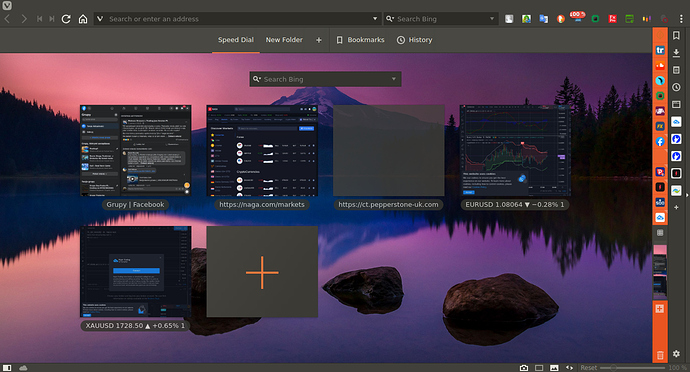Select the 'tr' pinned tab in the tab bar

tap(660, 50)
